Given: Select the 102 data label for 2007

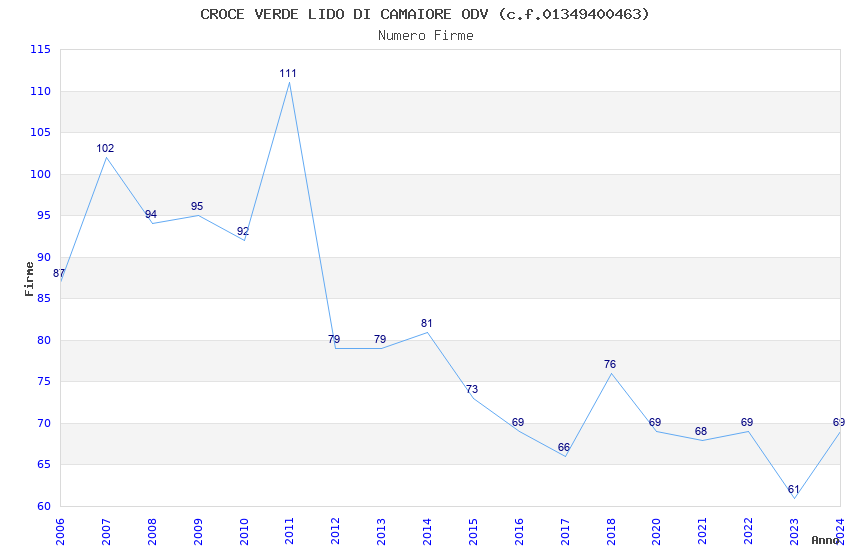Looking at the screenshot, I should pos(105,148).
